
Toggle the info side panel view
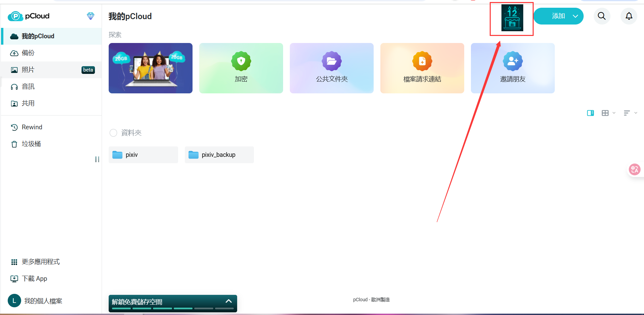click(x=590, y=113)
